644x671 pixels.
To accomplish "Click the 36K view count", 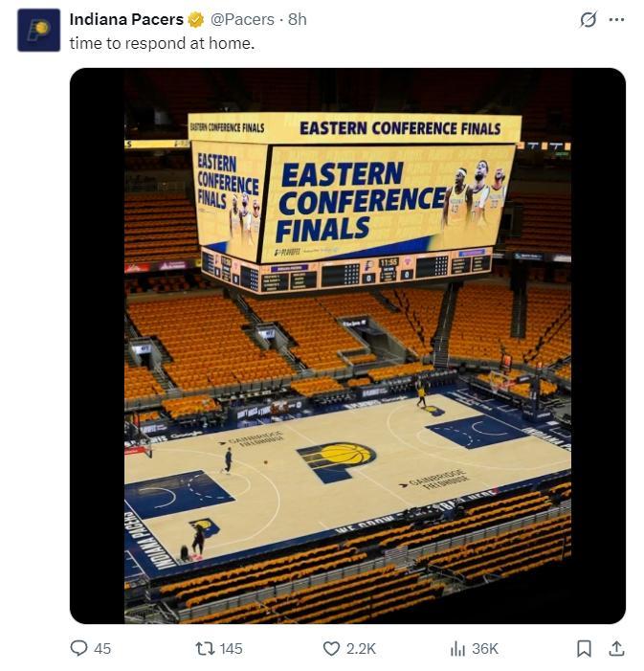I will click(485, 648).
